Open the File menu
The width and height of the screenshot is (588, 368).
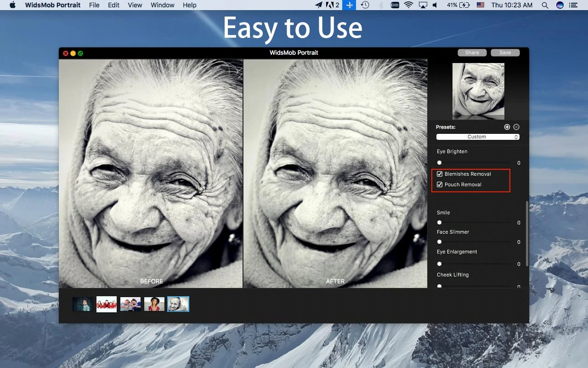[x=94, y=5]
